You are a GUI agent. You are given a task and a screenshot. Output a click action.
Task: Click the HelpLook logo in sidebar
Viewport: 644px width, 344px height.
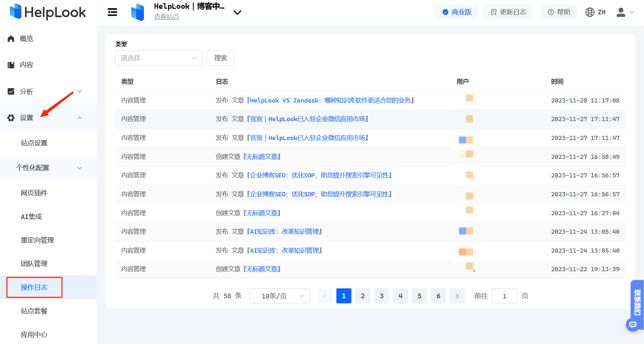coord(48,12)
